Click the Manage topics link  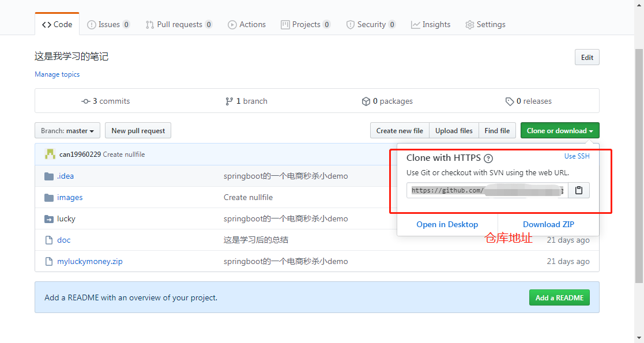coord(57,74)
